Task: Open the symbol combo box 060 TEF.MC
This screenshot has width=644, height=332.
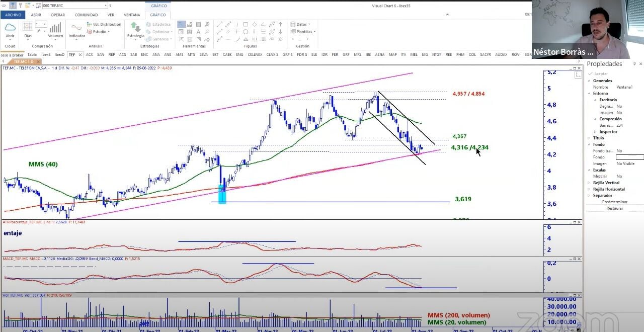Action: click(x=75, y=6)
